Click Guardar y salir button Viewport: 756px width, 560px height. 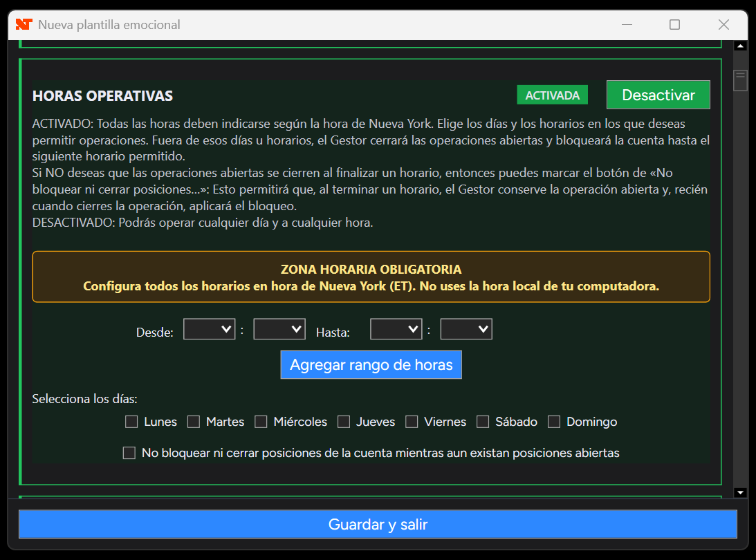(x=378, y=524)
